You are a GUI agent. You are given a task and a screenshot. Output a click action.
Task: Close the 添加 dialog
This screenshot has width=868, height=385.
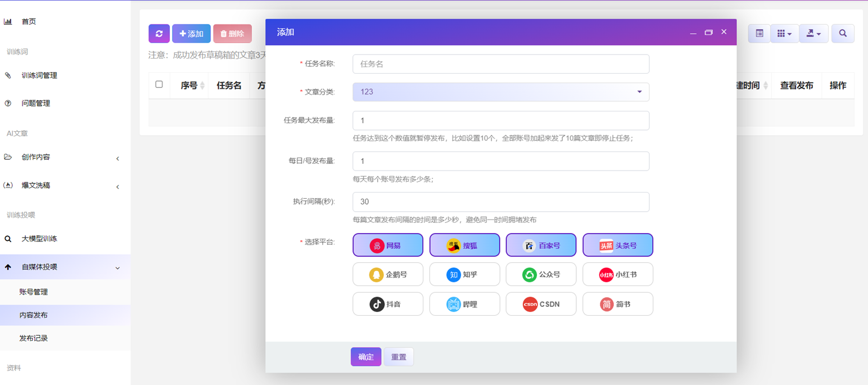tap(724, 32)
